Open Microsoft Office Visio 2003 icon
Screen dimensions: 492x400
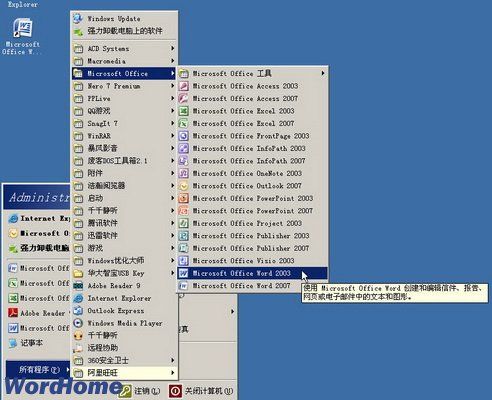pos(183,261)
